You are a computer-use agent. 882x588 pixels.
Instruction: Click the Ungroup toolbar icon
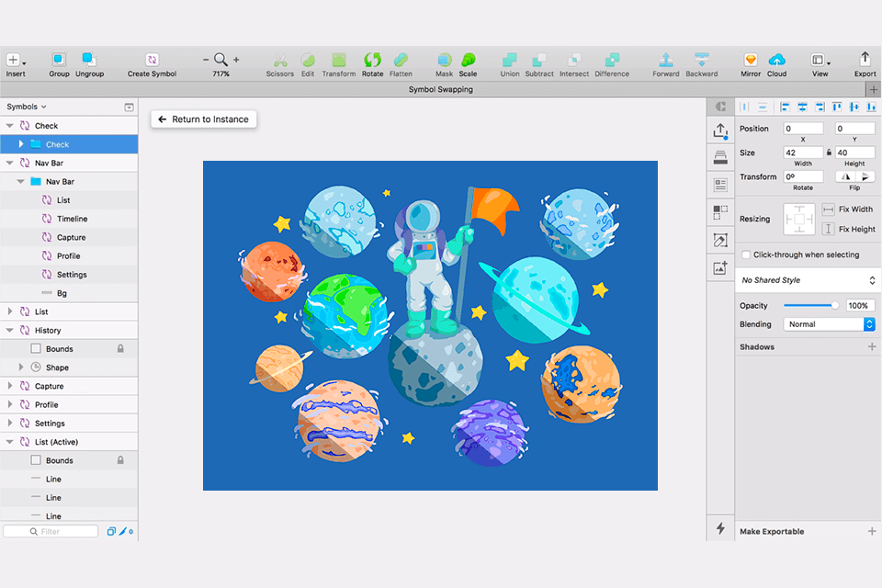pos(89,60)
